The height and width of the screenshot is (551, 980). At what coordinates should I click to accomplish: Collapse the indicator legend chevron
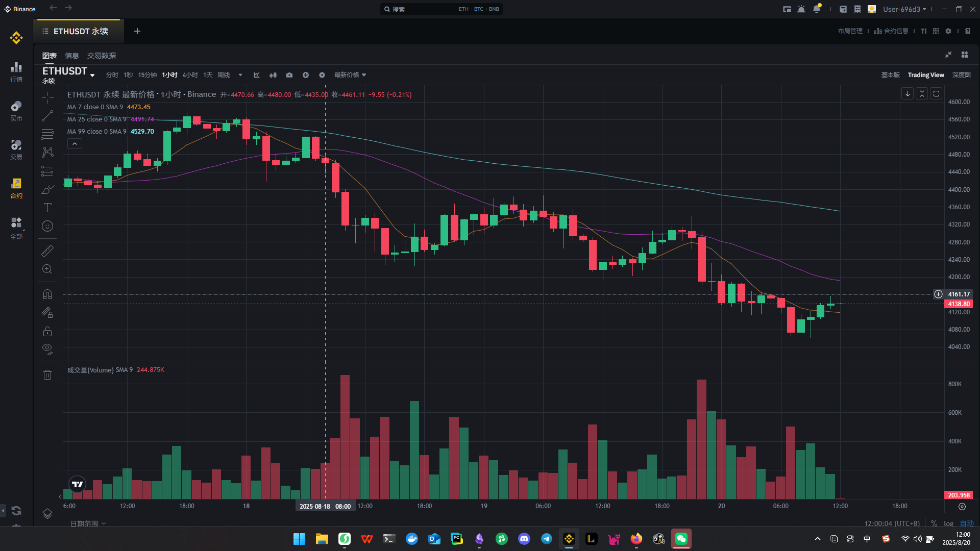coord(75,144)
